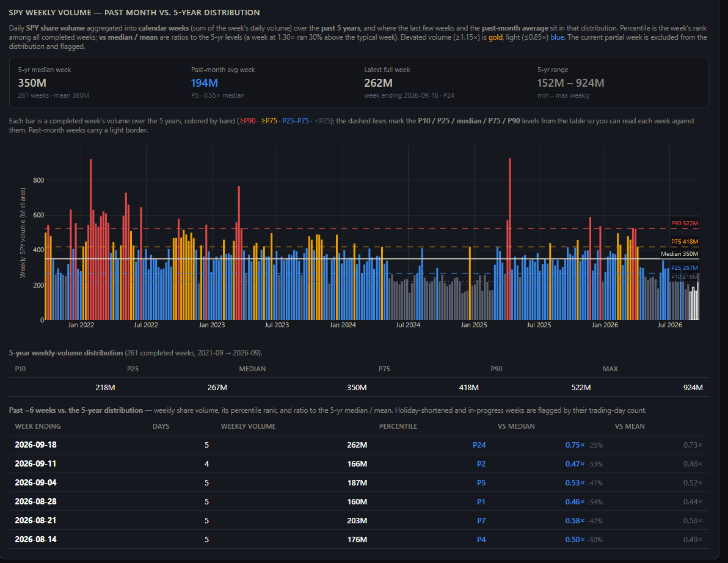
Task: Click the 'Jul 2024' x-axis label
Action: pyautogui.click(x=407, y=325)
